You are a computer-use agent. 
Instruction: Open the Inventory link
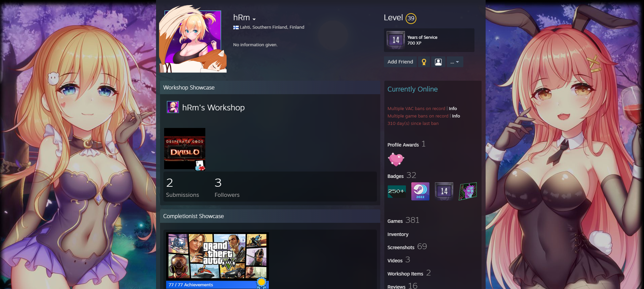point(398,234)
